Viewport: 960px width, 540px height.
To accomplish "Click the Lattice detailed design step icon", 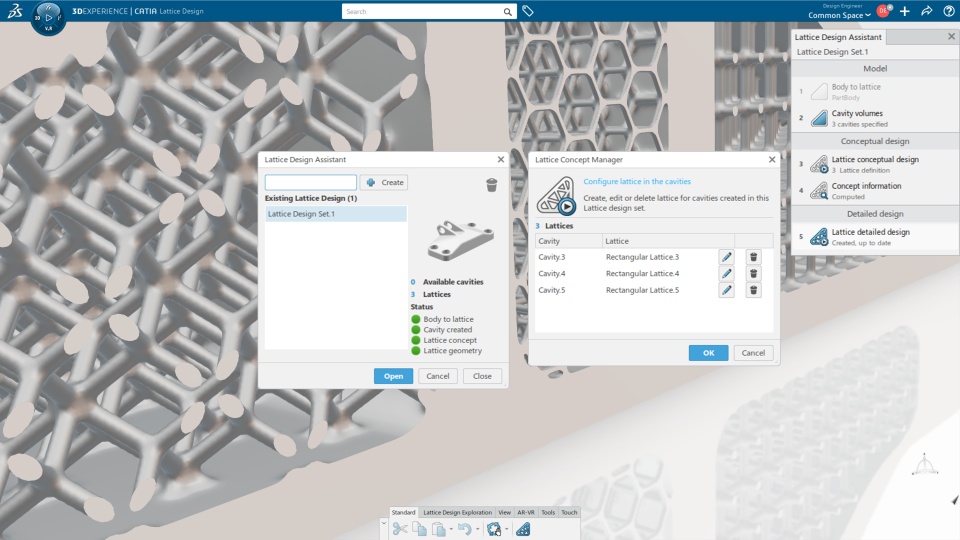I will click(x=819, y=237).
